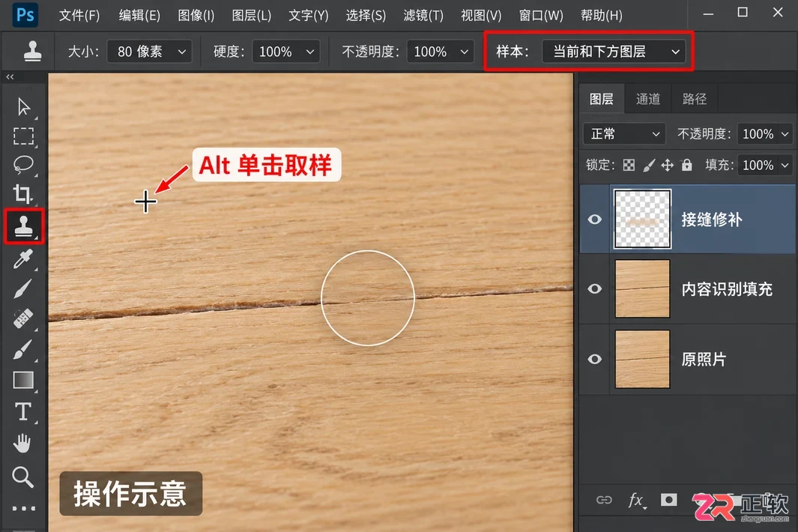Open the 正常 blend mode dropdown

click(x=624, y=134)
